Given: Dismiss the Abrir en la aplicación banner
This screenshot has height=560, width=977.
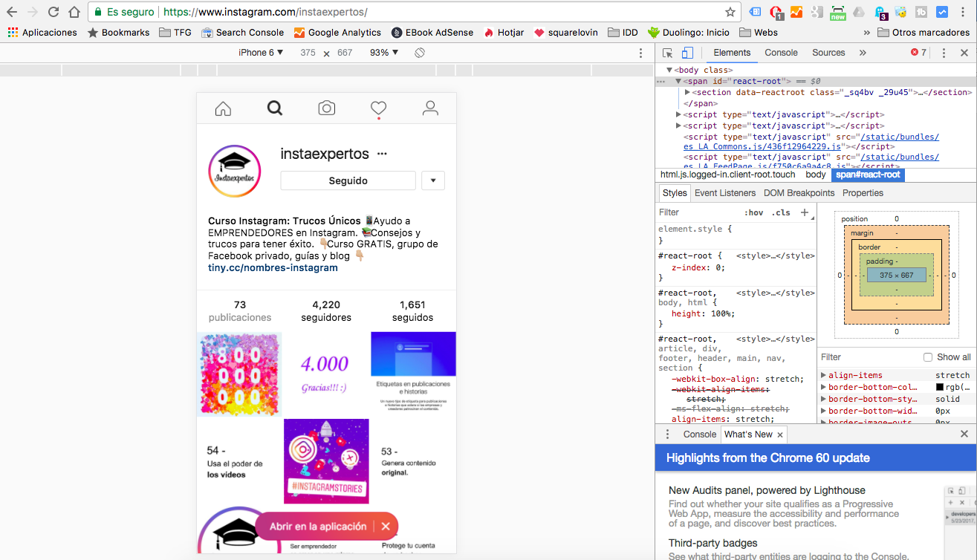Looking at the screenshot, I should tap(385, 526).
